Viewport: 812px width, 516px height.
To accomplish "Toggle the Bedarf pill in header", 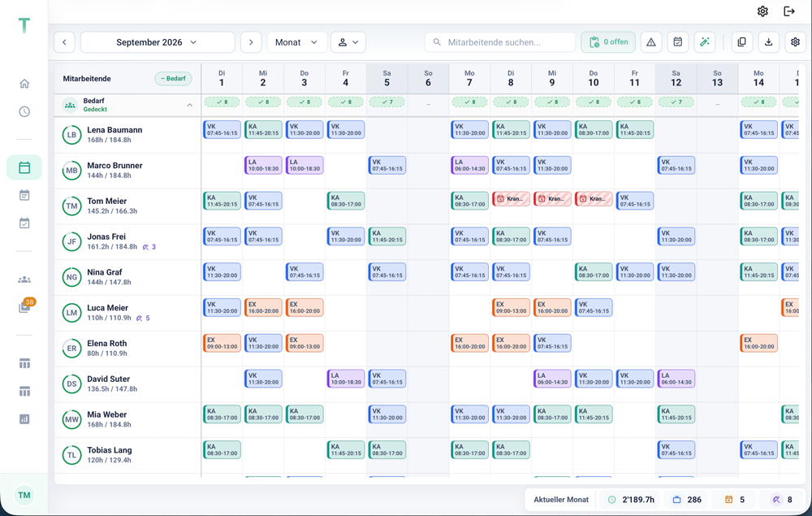I will click(x=173, y=79).
